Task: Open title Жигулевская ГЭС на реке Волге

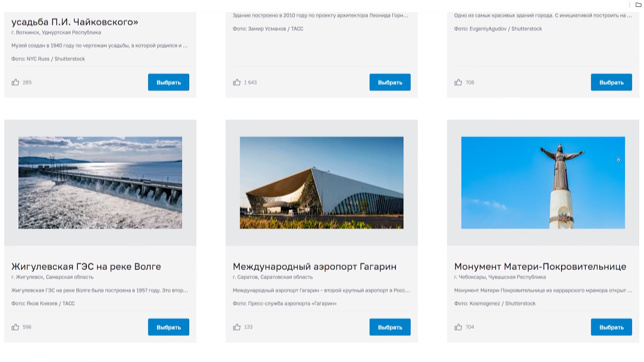Action: 86,266
